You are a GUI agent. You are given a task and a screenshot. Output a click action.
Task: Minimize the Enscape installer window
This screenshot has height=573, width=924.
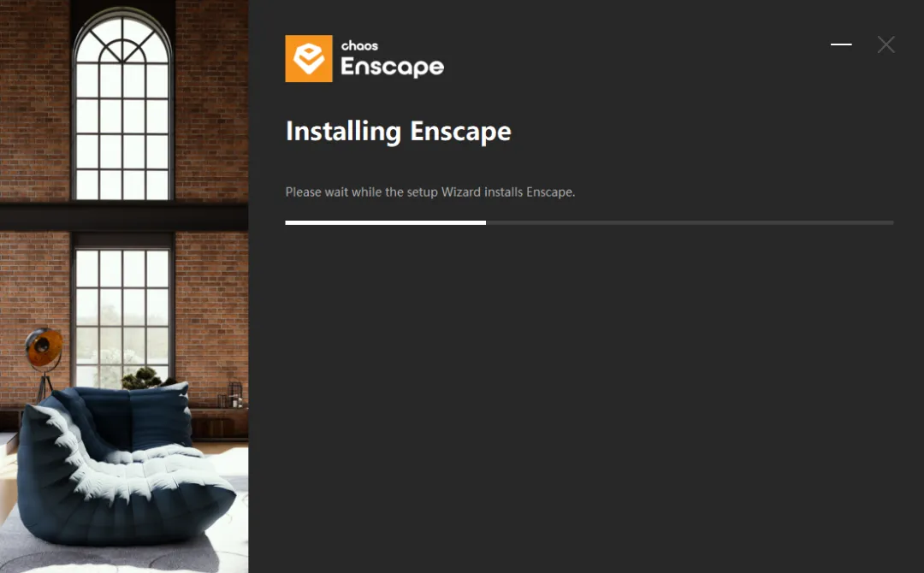pos(841,44)
